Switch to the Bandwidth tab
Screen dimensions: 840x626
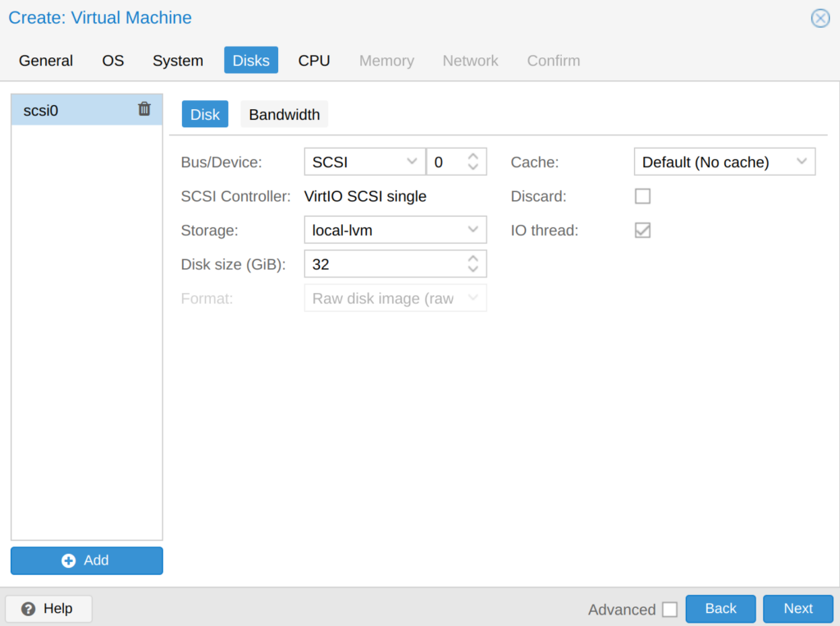[x=284, y=114]
